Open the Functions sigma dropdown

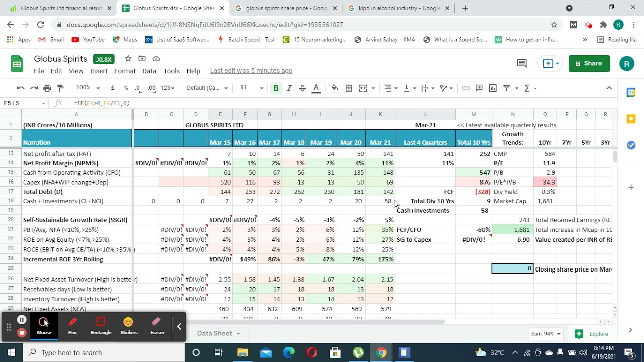[530, 88]
